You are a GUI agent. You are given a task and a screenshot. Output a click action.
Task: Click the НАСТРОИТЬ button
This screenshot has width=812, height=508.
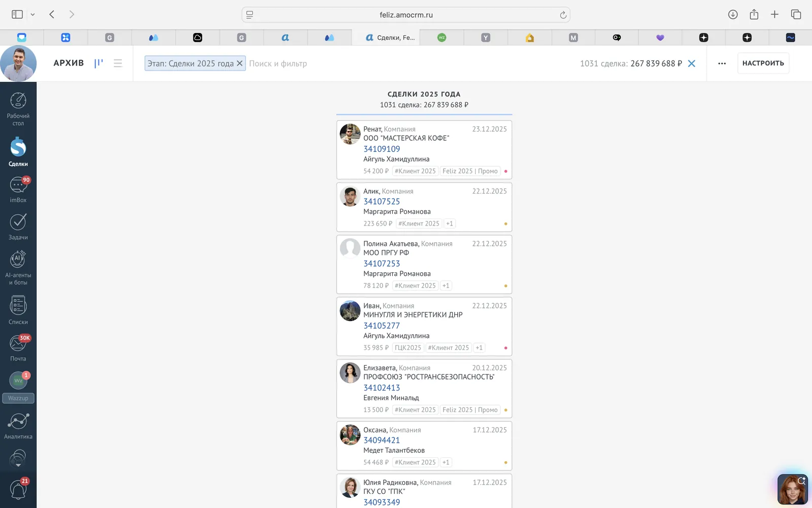click(x=763, y=63)
